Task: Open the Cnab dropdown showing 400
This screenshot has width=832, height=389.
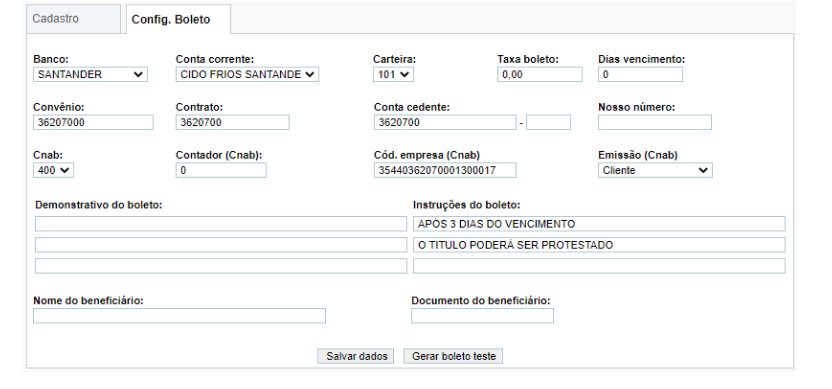Action: click(x=54, y=170)
